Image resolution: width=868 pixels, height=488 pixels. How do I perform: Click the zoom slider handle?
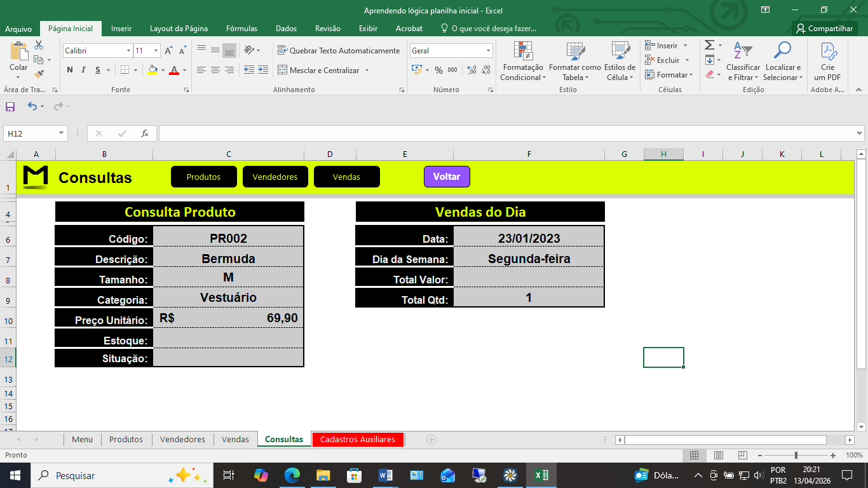[x=796, y=456]
